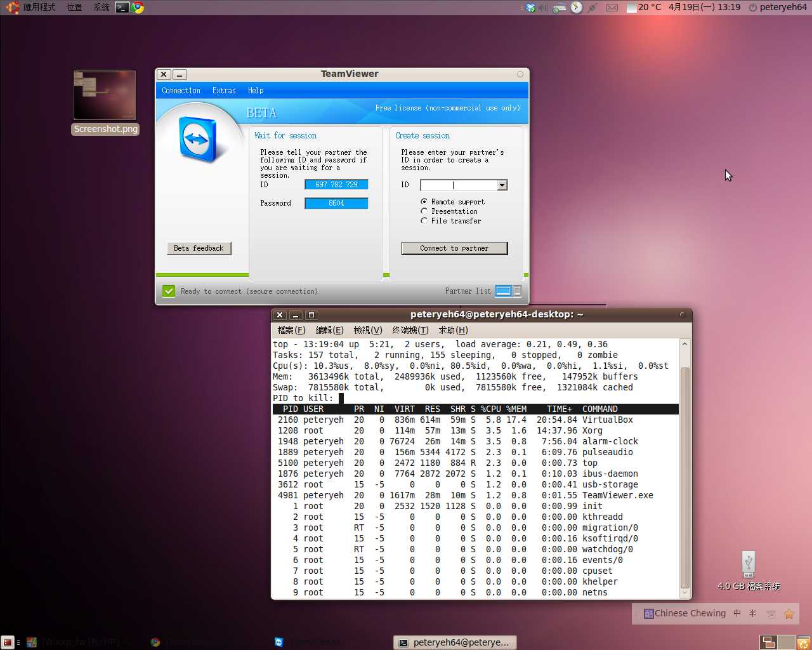
Task: Click the ibus-daemon process row
Action: point(476,474)
